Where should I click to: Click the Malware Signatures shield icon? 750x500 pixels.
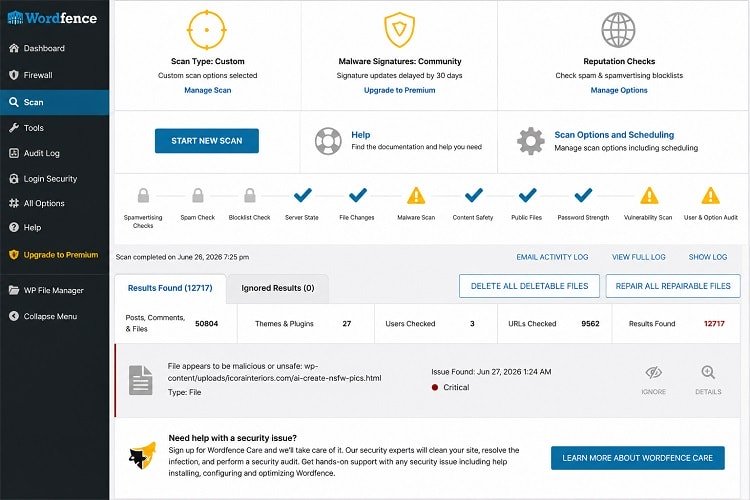pos(399,30)
